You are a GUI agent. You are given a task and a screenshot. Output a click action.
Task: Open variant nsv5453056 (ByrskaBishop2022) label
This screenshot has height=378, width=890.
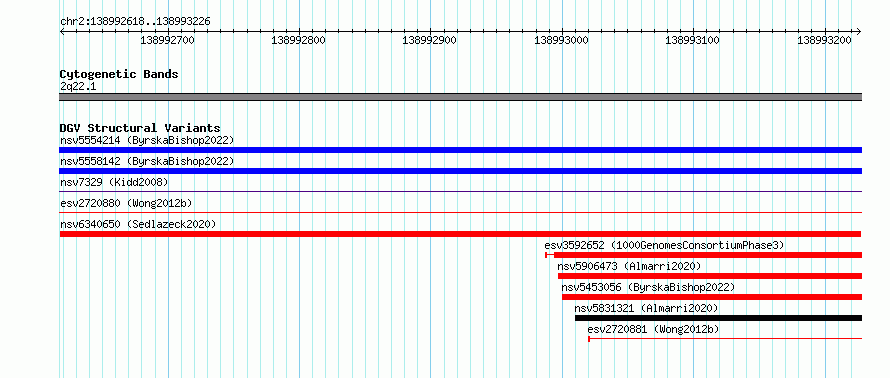click(x=648, y=287)
